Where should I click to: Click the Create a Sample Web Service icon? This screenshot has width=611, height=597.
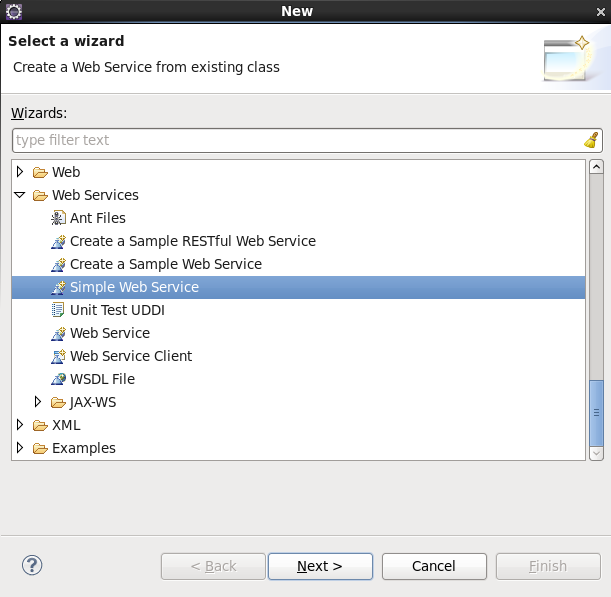pyautogui.click(x=58, y=264)
